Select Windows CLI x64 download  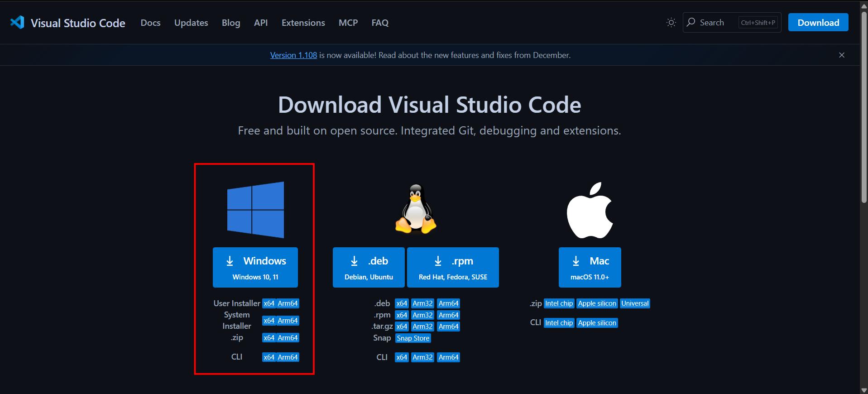(269, 357)
